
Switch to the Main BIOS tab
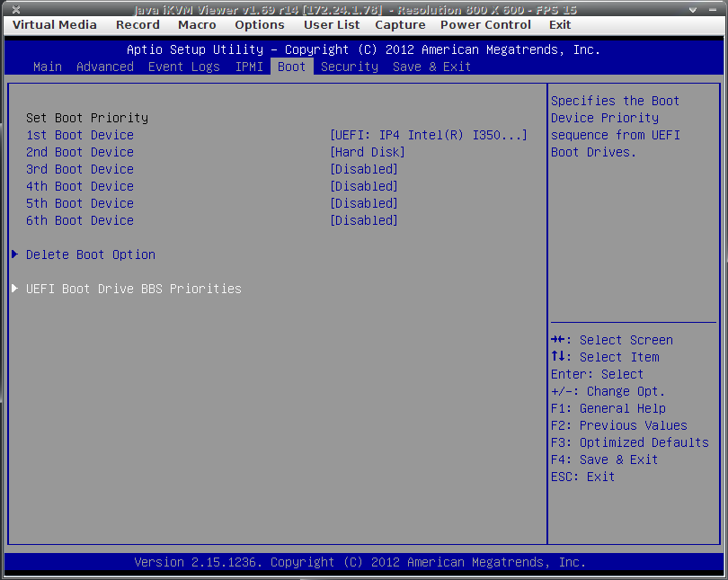click(48, 67)
